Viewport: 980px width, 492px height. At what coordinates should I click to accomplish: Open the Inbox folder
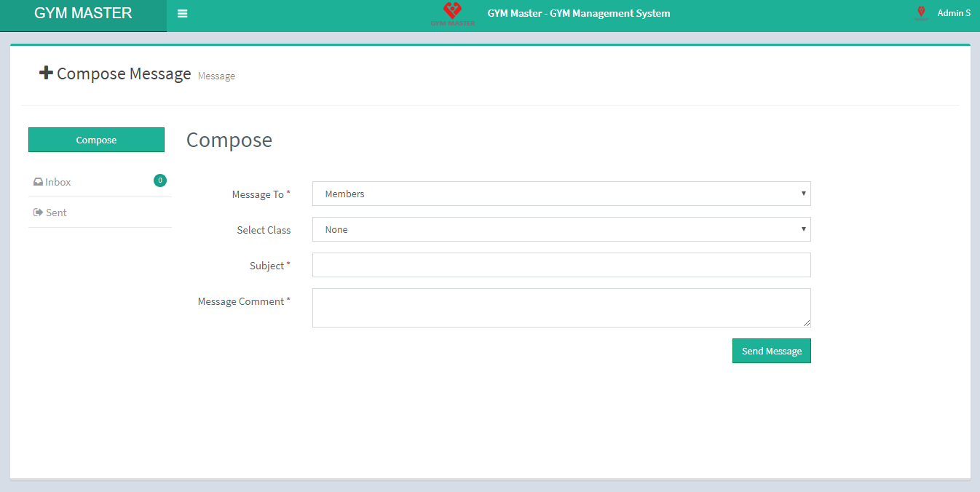coord(58,182)
